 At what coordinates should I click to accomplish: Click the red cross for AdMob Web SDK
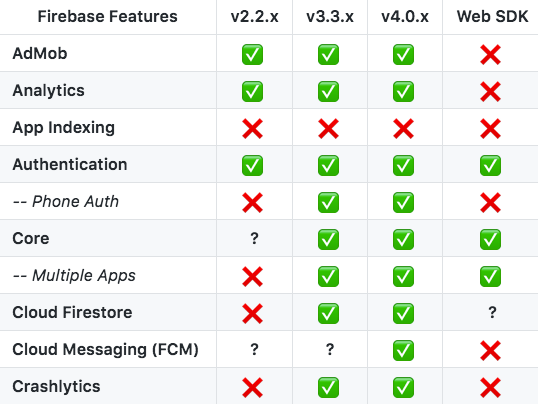[x=490, y=55]
